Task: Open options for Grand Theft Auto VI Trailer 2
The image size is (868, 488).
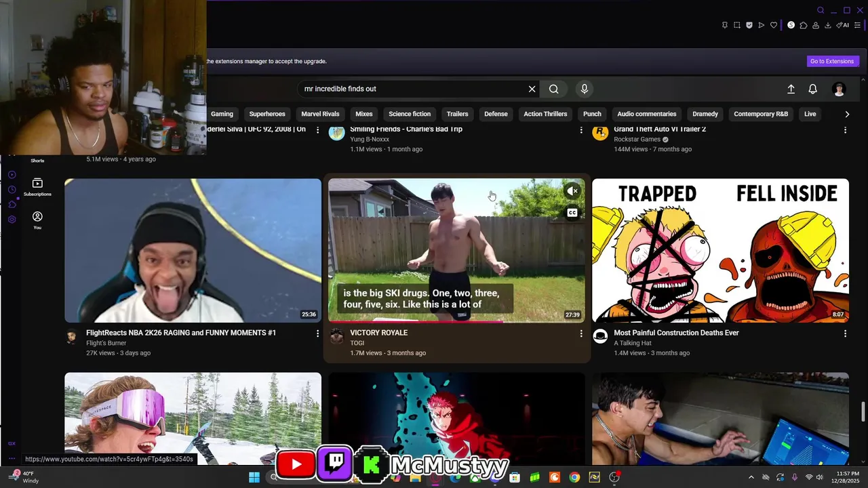Action: pos(845,129)
